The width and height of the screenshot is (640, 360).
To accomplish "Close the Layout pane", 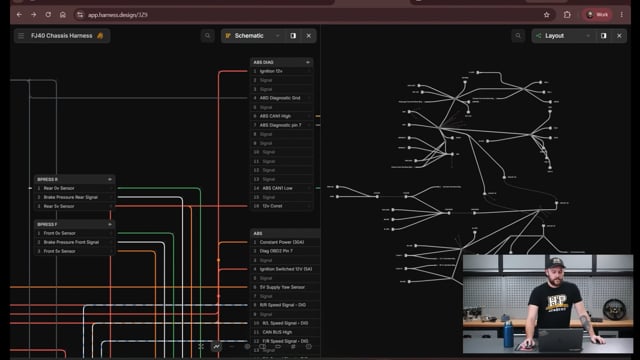I will [619, 36].
